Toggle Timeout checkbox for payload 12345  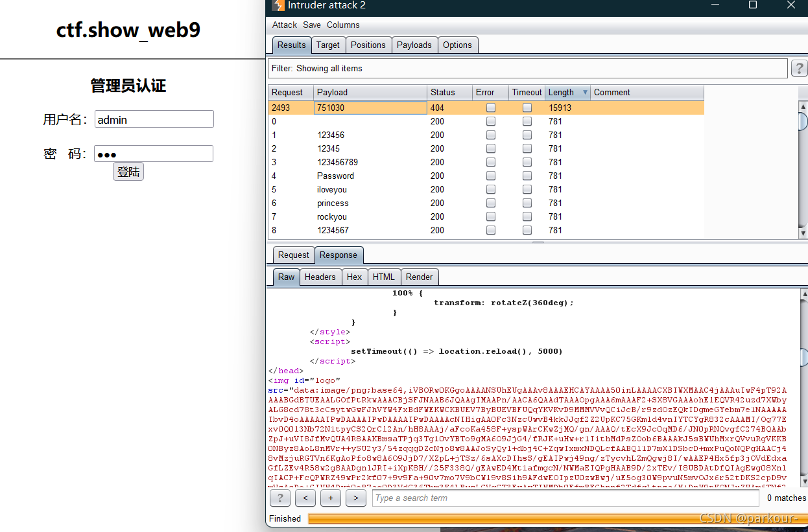pyautogui.click(x=527, y=148)
